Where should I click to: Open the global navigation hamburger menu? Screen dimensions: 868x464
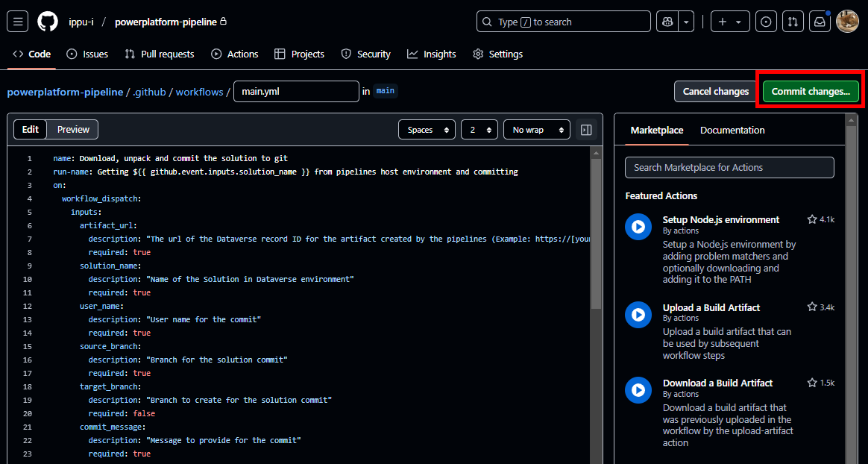(17, 21)
